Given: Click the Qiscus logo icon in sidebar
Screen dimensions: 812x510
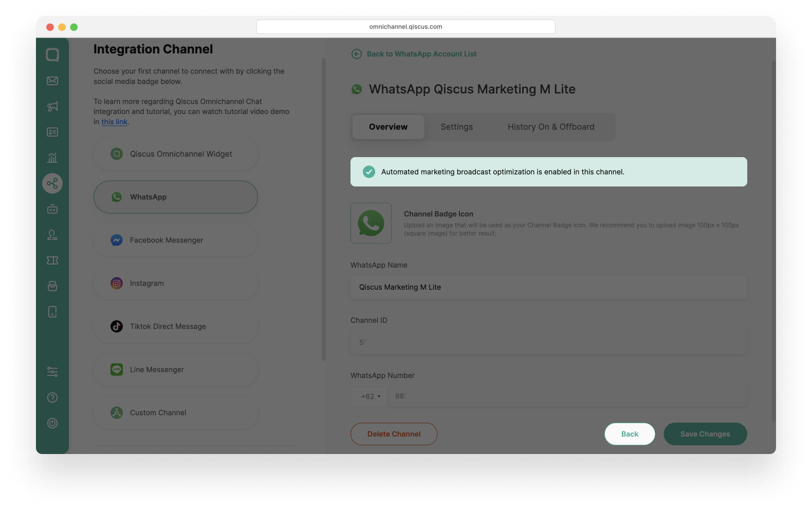Looking at the screenshot, I should pos(52,54).
